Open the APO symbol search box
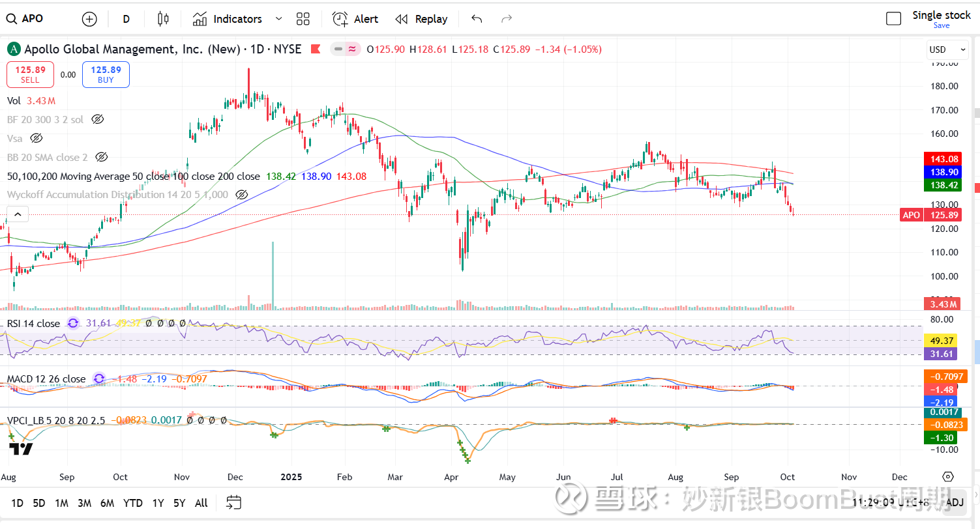Screen dimensions: 980x529 click(x=26, y=18)
